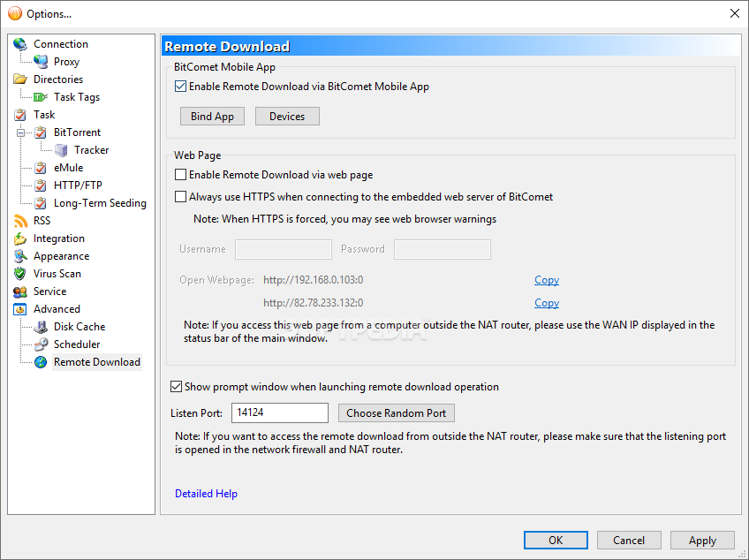Open Long-Term Seeding settings

[x=100, y=203]
